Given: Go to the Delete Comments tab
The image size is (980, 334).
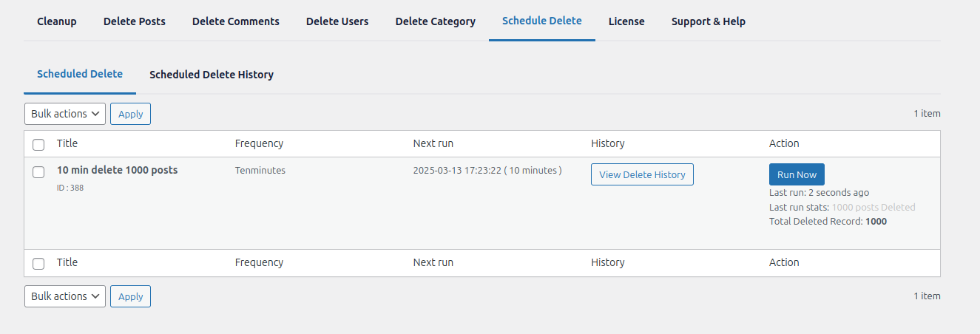Looking at the screenshot, I should click(235, 21).
